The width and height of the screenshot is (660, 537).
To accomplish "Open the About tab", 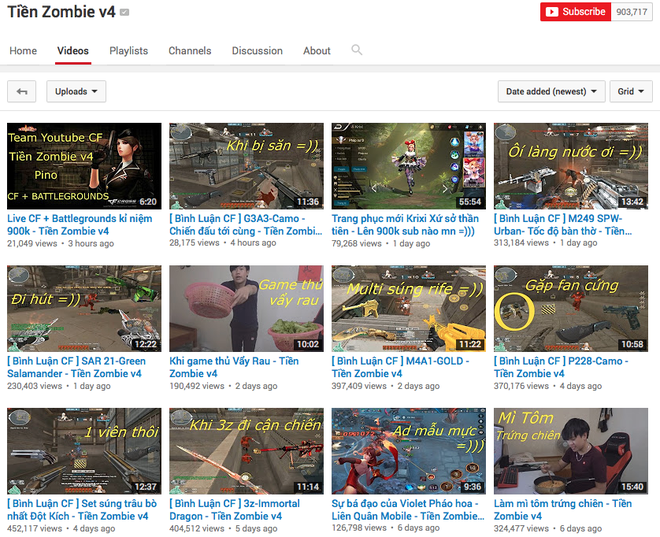I will [x=317, y=51].
